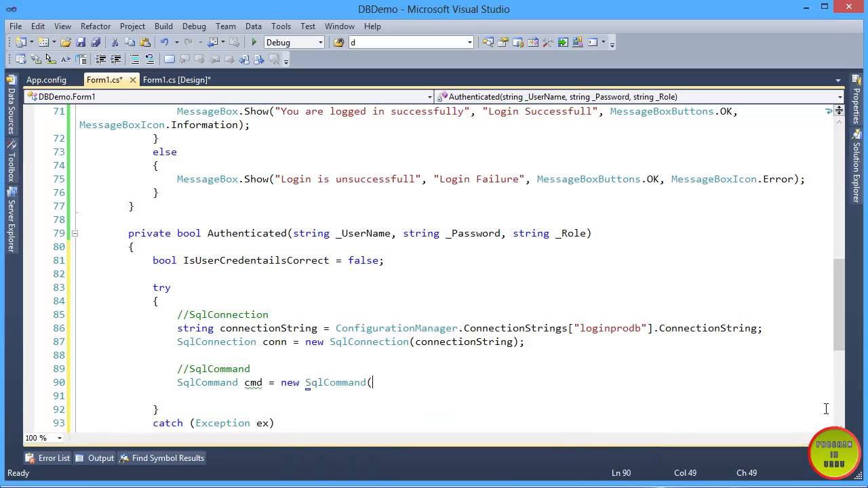Image resolution: width=868 pixels, height=488 pixels.
Task: Click the Copy icon in toolbar
Action: (130, 42)
